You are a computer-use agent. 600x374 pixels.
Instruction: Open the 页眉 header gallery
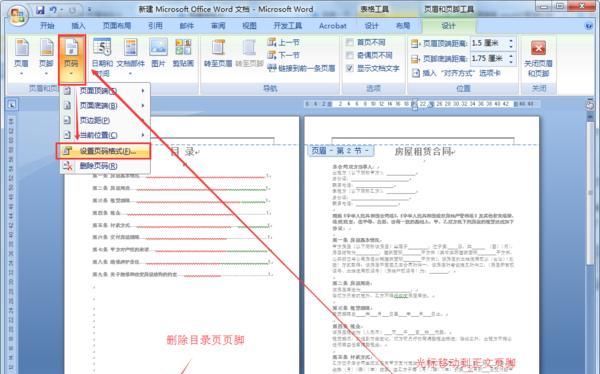click(21, 57)
